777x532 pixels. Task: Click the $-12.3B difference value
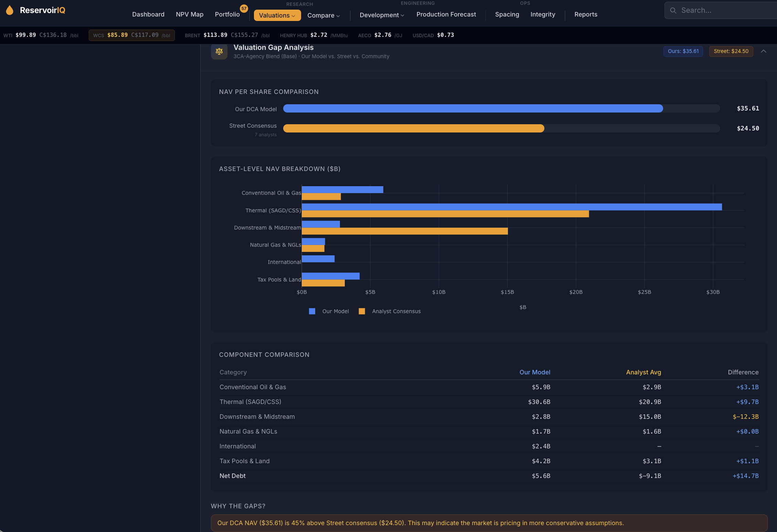coord(745,416)
